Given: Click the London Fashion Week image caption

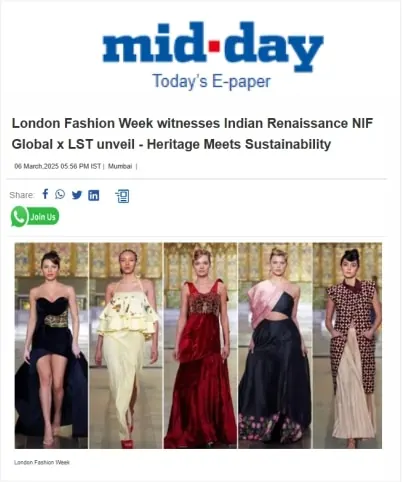Looking at the screenshot, I should point(42,462).
